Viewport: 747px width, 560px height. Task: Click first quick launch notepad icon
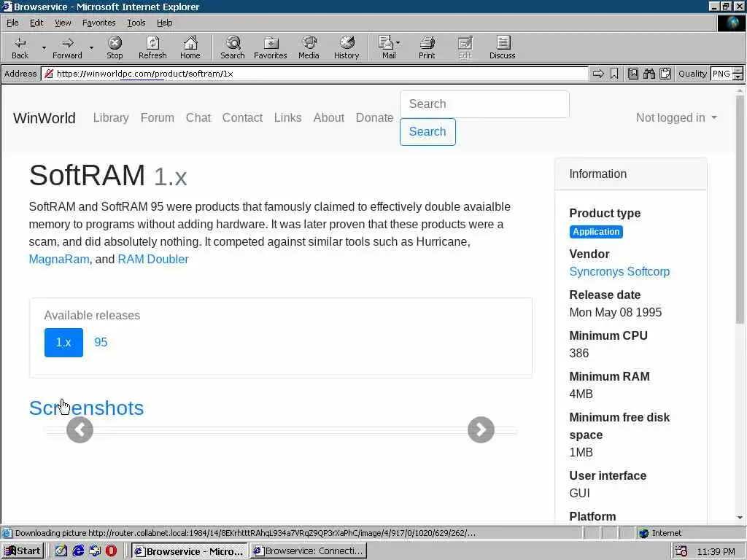tap(61, 551)
